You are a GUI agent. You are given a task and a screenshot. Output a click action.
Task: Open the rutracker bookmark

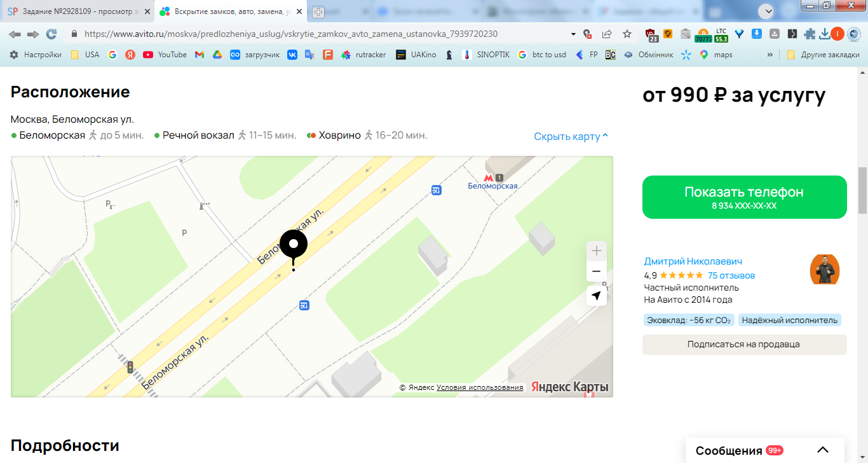363,55
